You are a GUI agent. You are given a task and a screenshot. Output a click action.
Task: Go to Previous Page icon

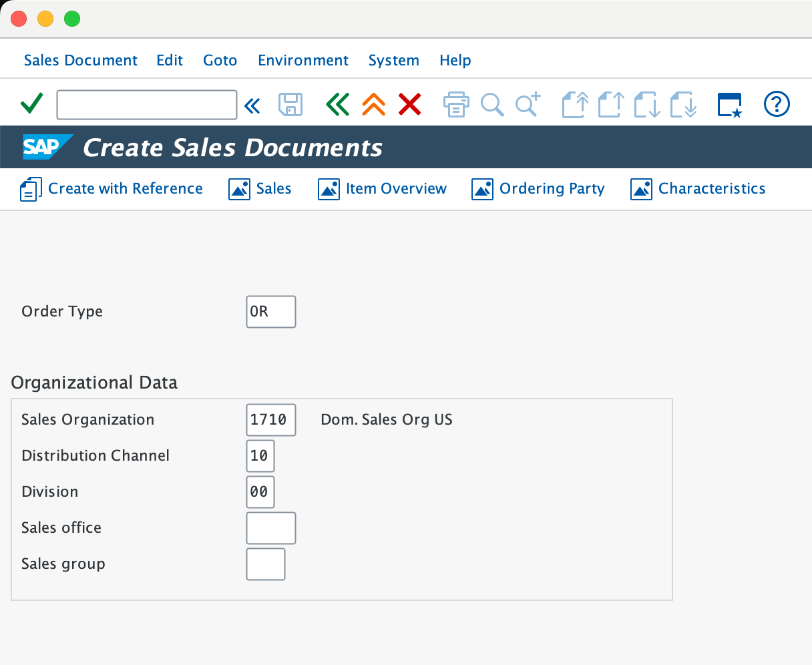[x=611, y=104]
